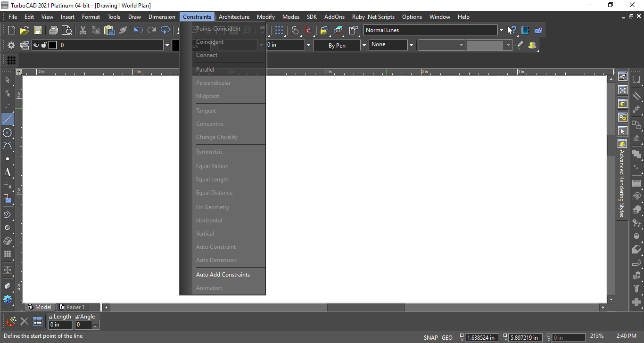Viewport: 644px width, 343px height.
Task: Switch to the Paper 1 tab
Action: click(72, 307)
